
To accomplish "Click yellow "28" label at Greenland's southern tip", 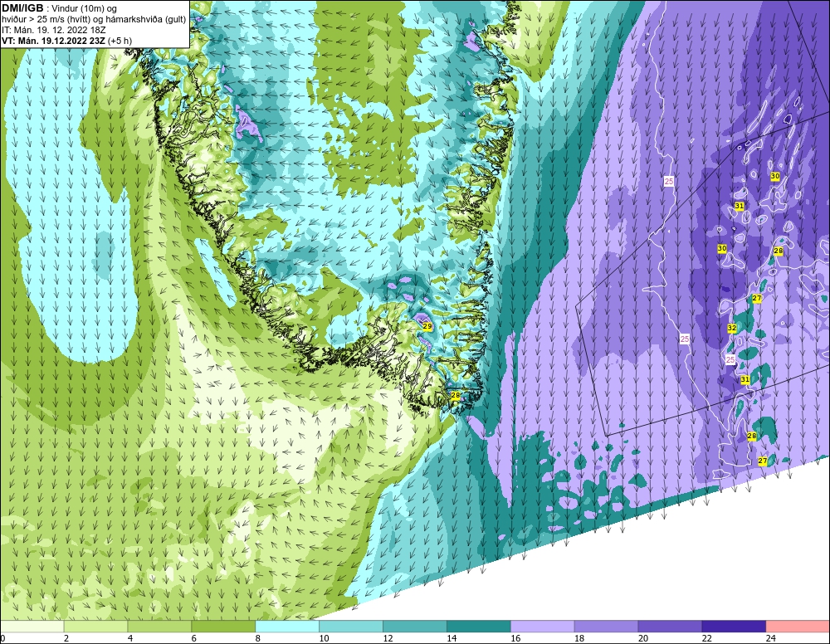I will pos(455,395).
